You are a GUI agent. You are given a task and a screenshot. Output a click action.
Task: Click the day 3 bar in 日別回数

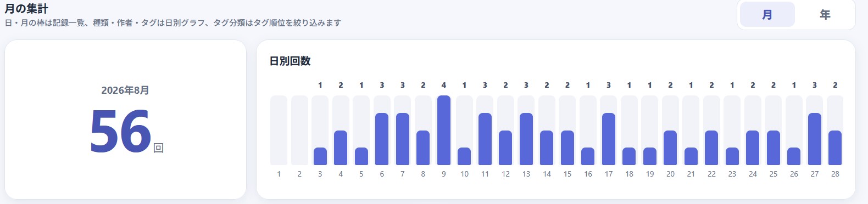pyautogui.click(x=320, y=130)
